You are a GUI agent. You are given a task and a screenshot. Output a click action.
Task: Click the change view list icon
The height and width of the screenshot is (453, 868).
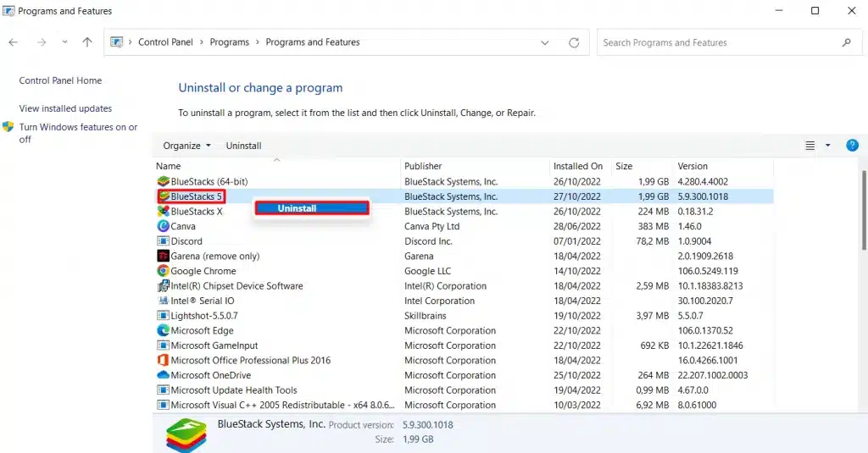(x=810, y=146)
